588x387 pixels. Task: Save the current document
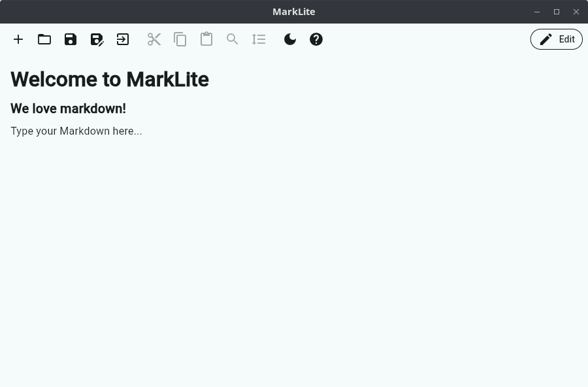pos(71,39)
